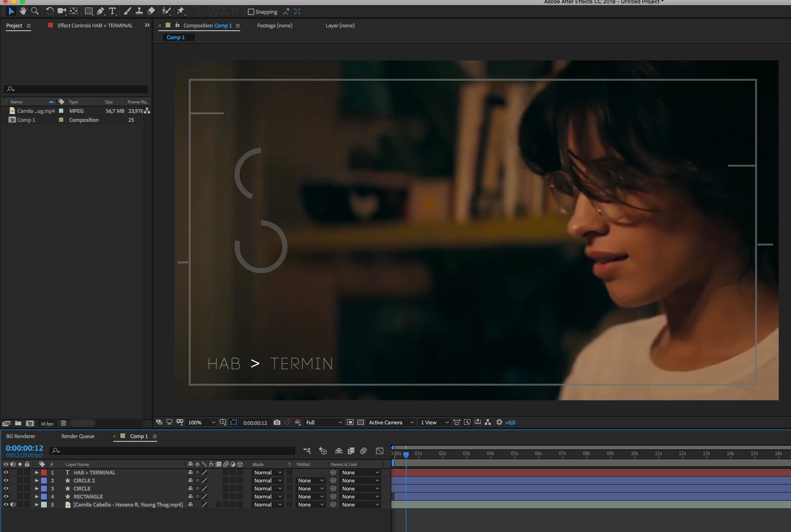Open TrkMat dropdown for RECTANGLE layer
791x532 pixels.
coord(311,497)
